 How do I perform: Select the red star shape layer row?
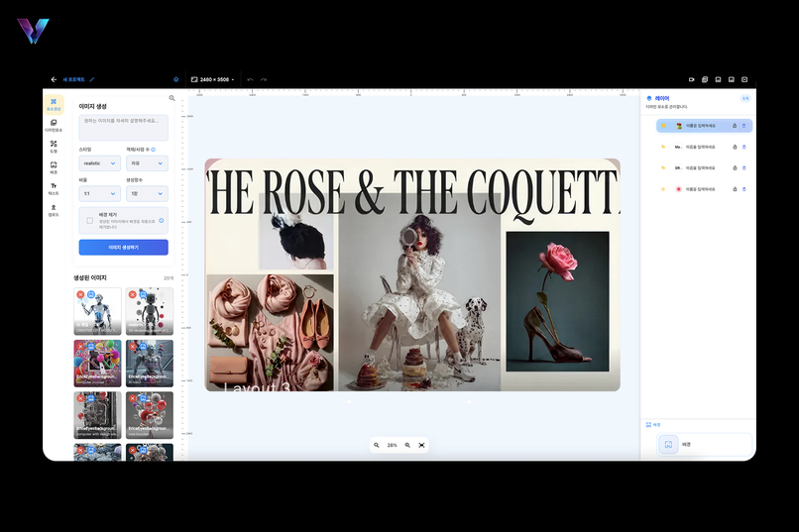(x=704, y=189)
